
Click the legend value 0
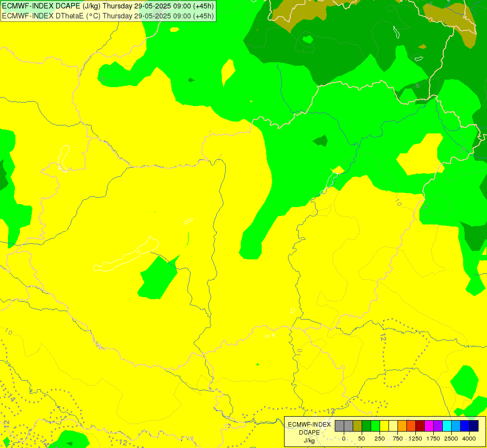pyautogui.click(x=344, y=439)
